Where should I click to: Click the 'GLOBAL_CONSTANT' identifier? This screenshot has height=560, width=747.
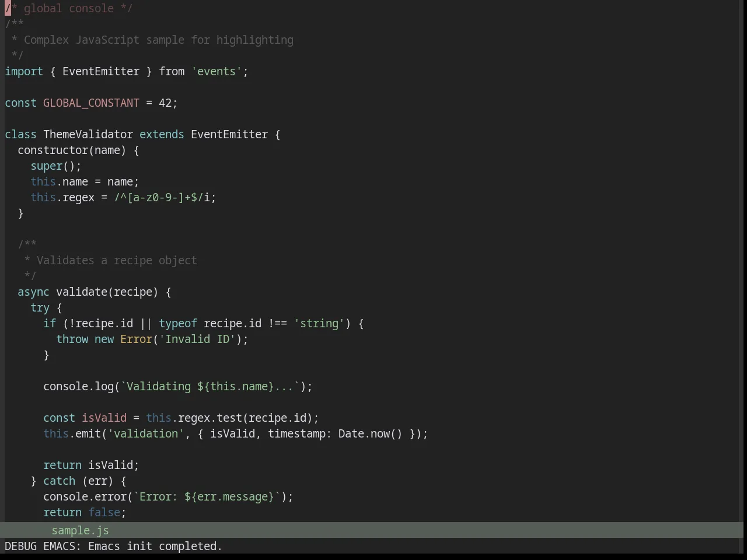(x=91, y=103)
